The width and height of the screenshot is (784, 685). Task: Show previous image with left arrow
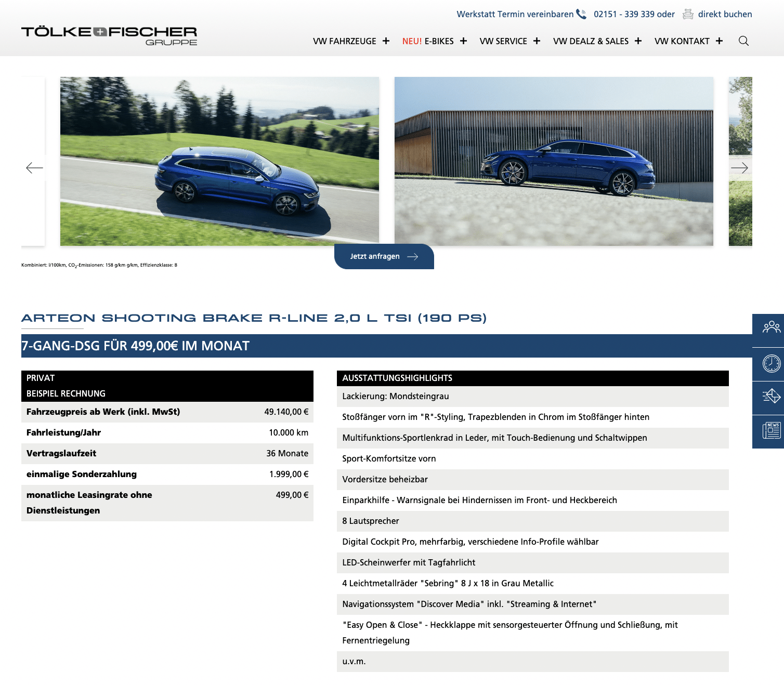pyautogui.click(x=34, y=168)
